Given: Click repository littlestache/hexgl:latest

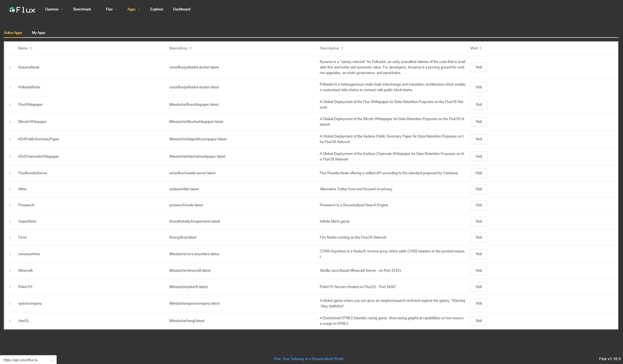Looking at the screenshot, I should [187, 321].
